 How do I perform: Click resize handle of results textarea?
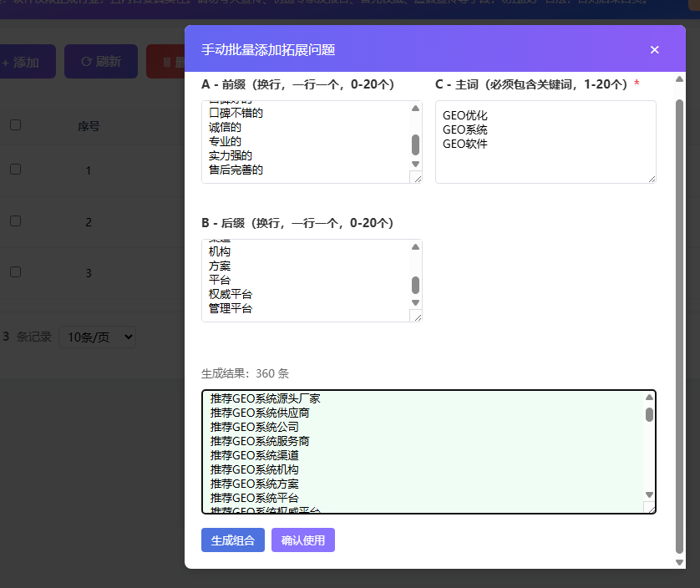[652, 509]
